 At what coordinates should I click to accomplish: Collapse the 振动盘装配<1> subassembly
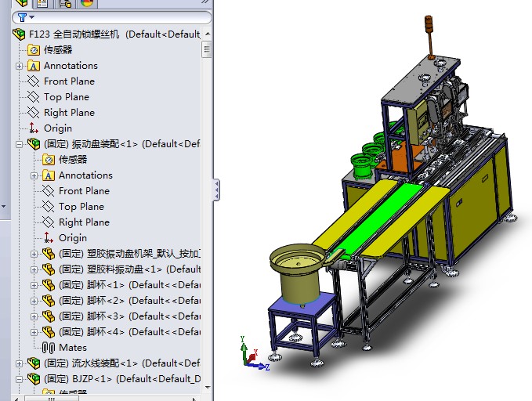coord(19,144)
